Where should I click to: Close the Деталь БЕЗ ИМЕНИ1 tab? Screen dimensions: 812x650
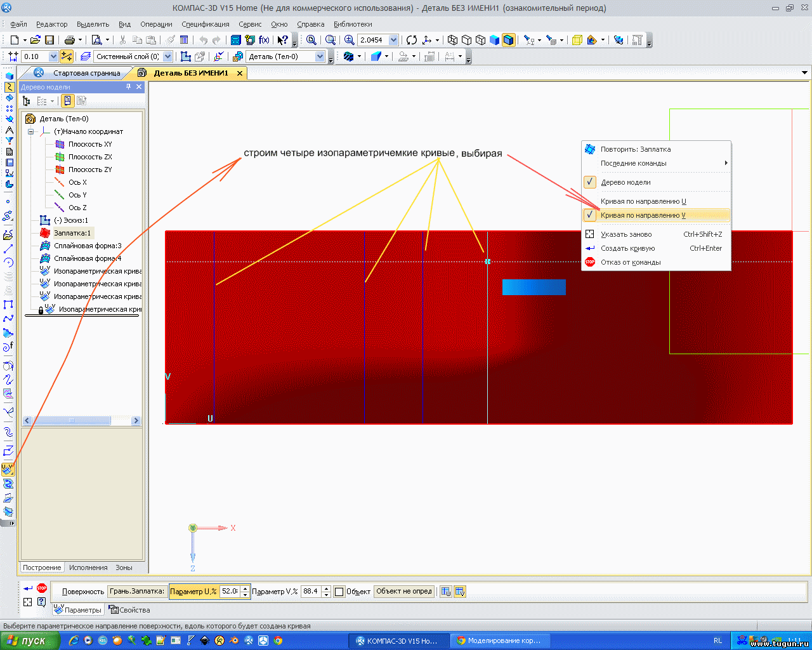(x=240, y=73)
